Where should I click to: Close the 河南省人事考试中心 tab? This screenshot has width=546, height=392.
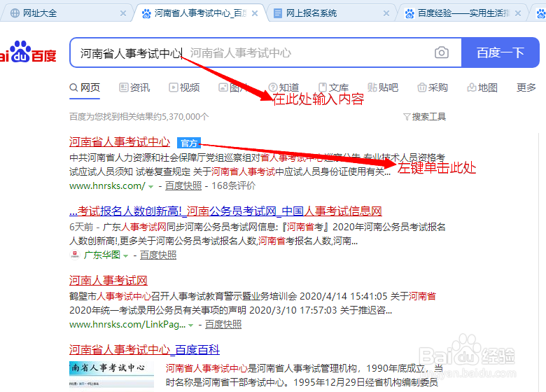pos(255,13)
